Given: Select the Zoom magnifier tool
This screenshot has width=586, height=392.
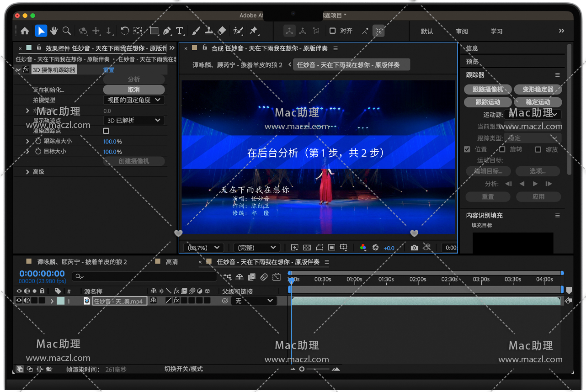Looking at the screenshot, I should 67,31.
